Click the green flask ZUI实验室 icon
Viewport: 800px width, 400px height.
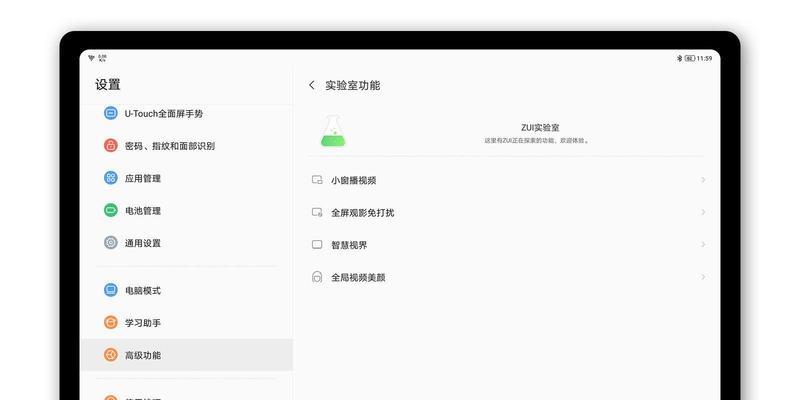pyautogui.click(x=333, y=132)
